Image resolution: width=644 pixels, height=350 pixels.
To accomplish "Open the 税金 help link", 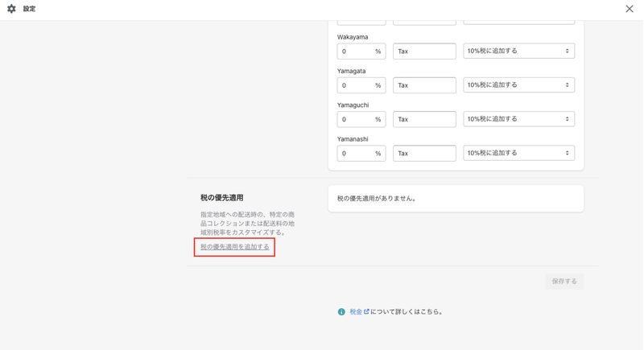I will 359,312.
